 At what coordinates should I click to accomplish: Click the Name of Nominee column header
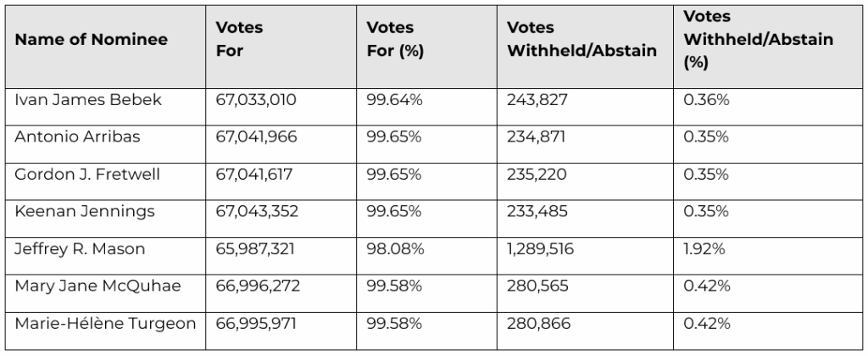point(91,40)
